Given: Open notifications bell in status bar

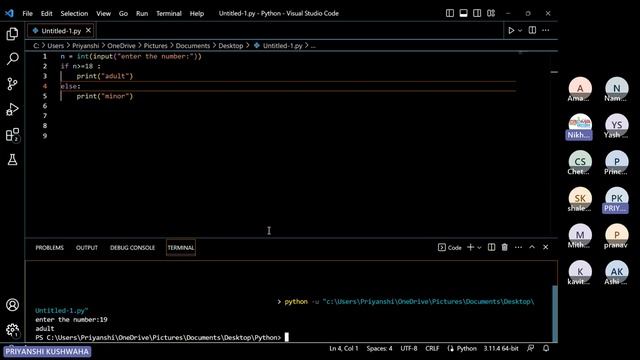Looking at the screenshot, I should 546,349.
